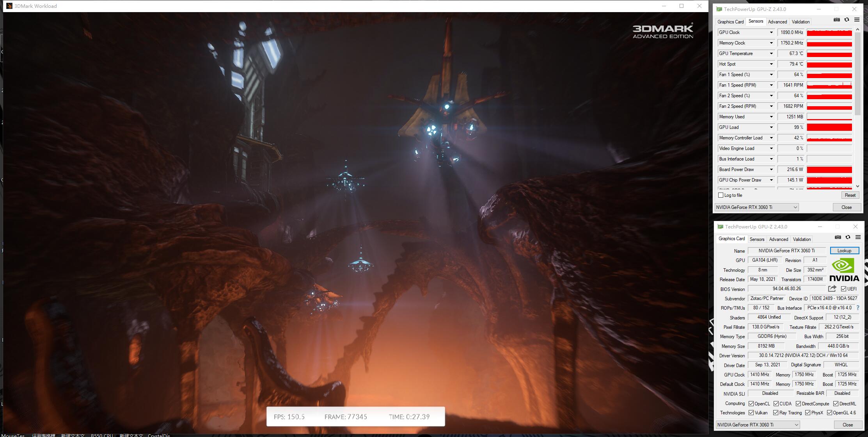This screenshot has height=437, width=868.
Task: Open Advanced tab in lower GPU-Z window
Action: [x=778, y=239]
